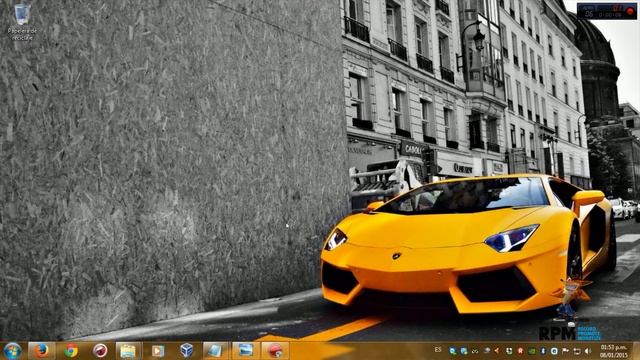640x360 pixels.
Task: Open the clock and date display
Action: [614, 351]
